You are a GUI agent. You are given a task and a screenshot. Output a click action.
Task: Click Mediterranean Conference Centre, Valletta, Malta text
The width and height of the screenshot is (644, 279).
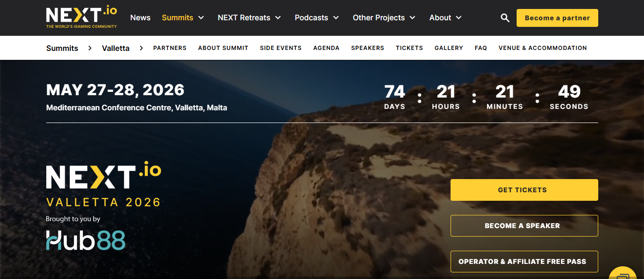click(137, 108)
